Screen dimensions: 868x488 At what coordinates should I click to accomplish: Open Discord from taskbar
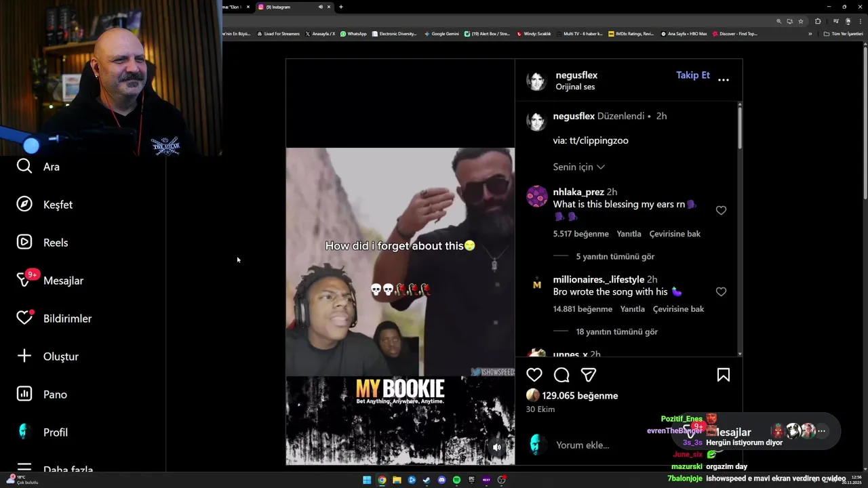pyautogui.click(x=441, y=480)
